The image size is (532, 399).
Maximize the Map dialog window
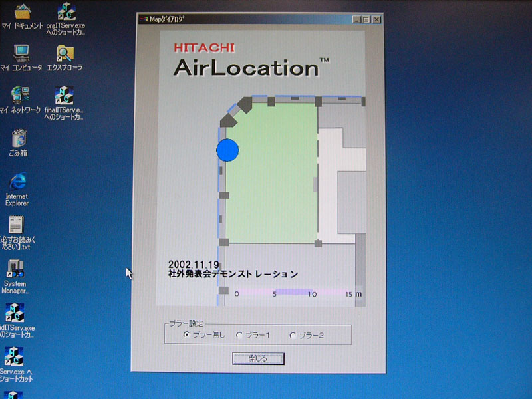(x=366, y=20)
